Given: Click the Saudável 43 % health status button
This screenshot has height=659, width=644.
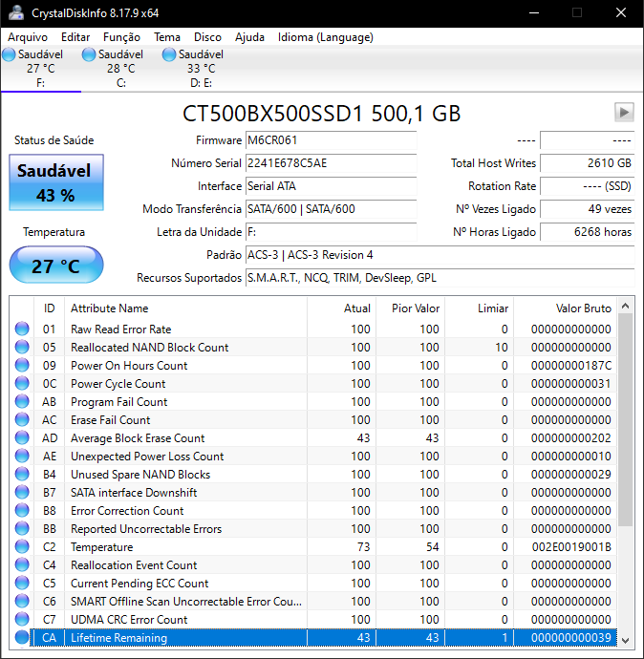Looking at the screenshot, I should [x=56, y=182].
